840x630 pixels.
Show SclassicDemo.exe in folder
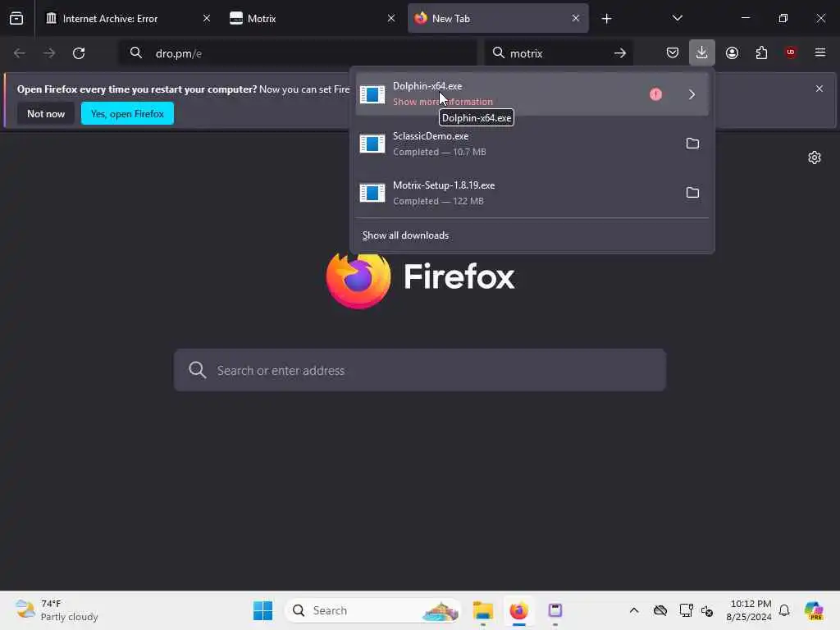click(692, 144)
